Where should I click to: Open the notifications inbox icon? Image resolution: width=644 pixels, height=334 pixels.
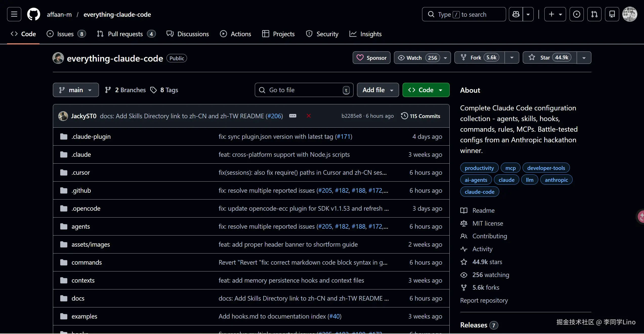(x=612, y=14)
